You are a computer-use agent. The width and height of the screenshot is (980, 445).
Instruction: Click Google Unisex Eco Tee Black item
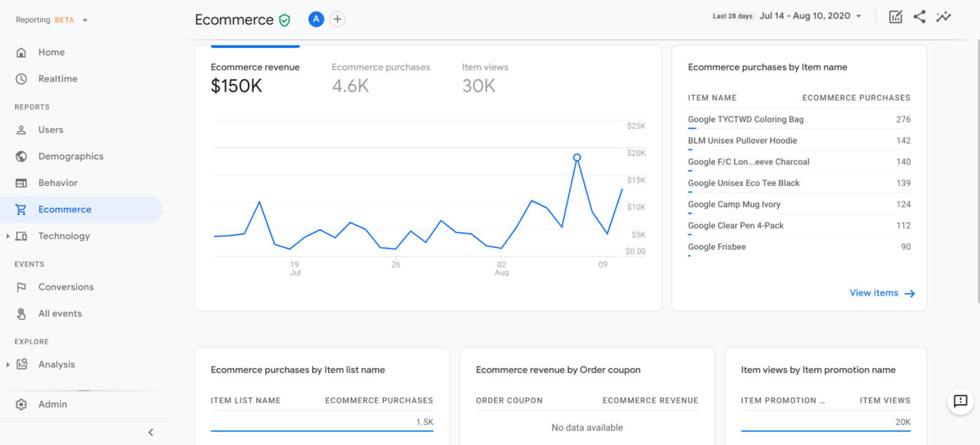[744, 183]
